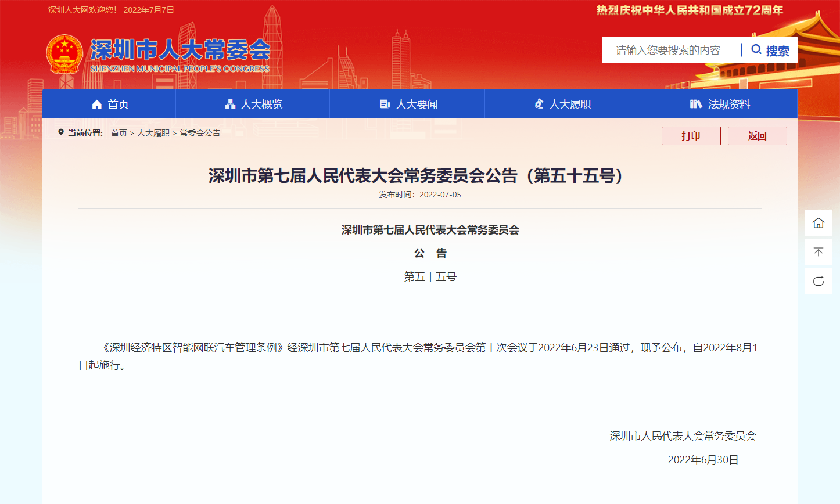Click 首页 in the breadcrumb trail
This screenshot has height=504, width=840.
coord(119,133)
